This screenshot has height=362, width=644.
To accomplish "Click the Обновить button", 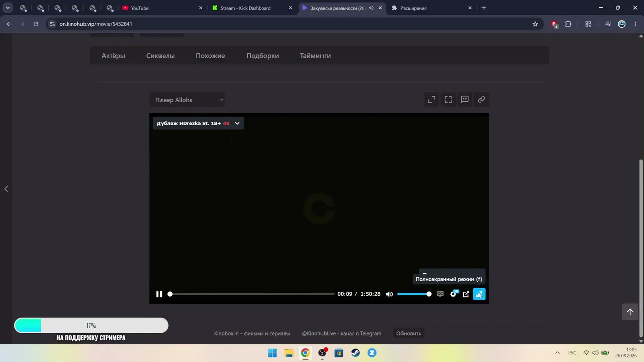I will (x=409, y=333).
